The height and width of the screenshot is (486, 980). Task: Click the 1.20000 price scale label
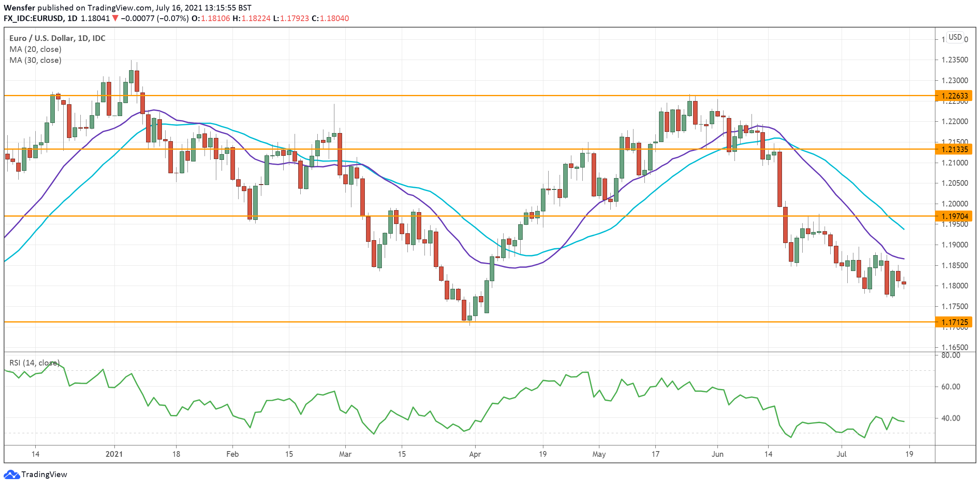click(x=954, y=204)
